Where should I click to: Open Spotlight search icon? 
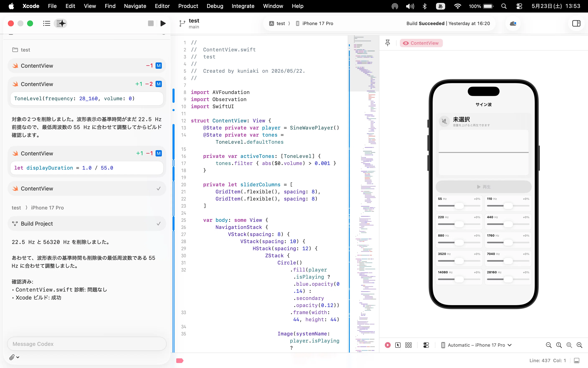[504, 6]
